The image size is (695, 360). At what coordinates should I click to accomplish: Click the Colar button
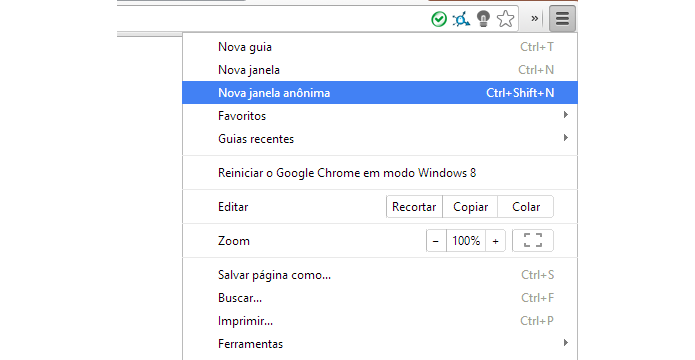click(526, 207)
